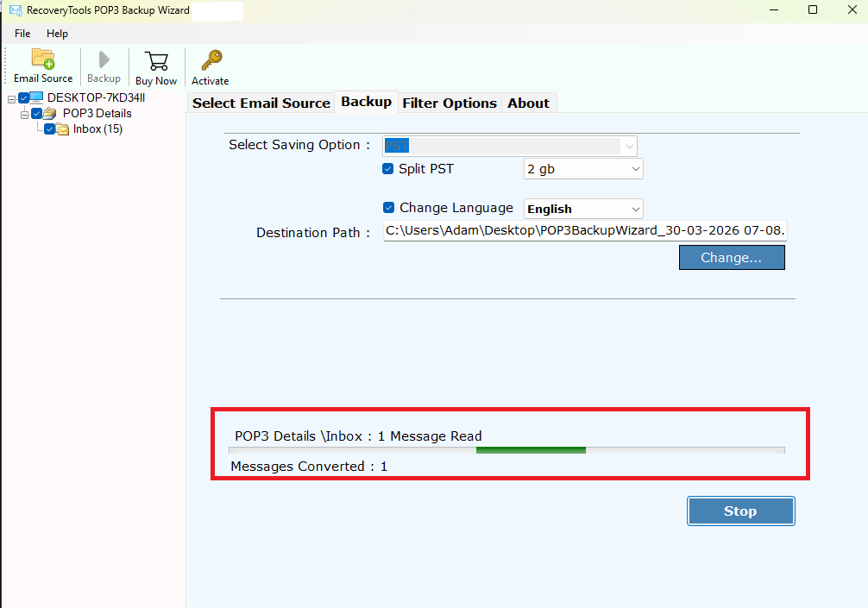
Task: Click the Email Source folder icon
Action: pos(43,59)
